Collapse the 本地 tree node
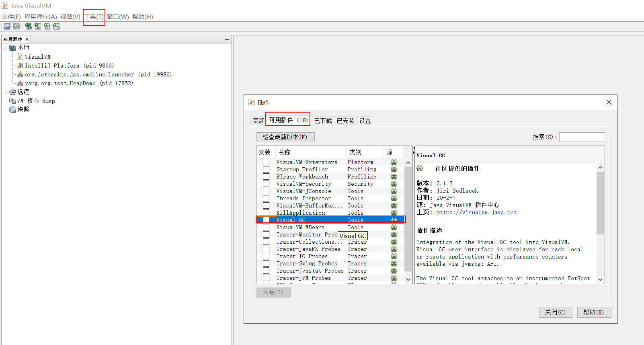 [x=5, y=48]
